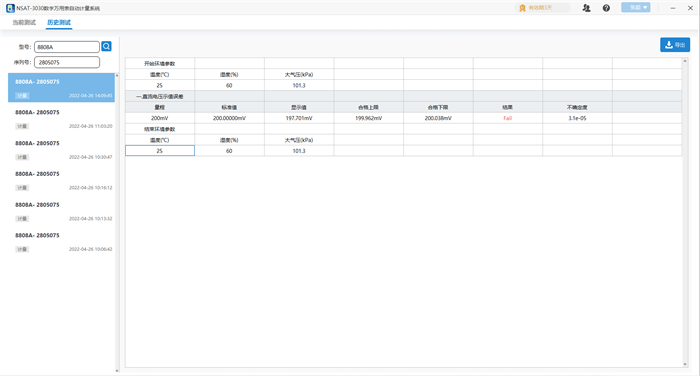The image size is (700, 376).
Task: Select the 历史测试 tab
Action: coord(59,22)
